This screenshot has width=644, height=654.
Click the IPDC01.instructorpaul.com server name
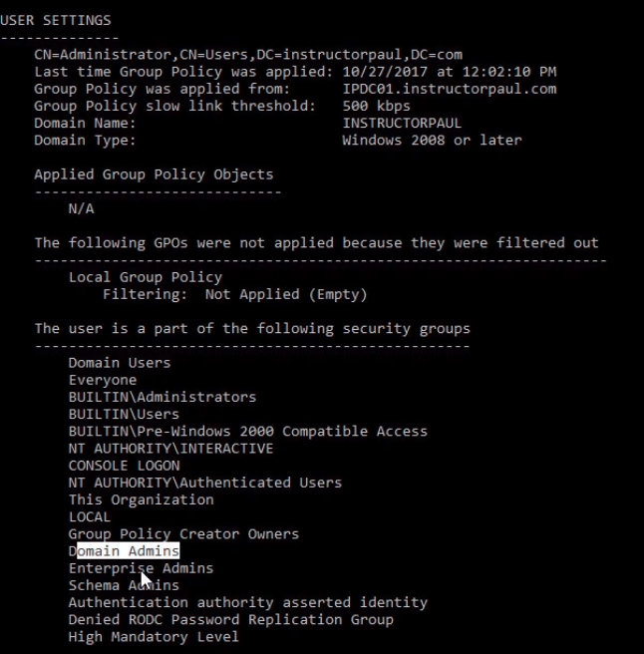tap(449, 89)
